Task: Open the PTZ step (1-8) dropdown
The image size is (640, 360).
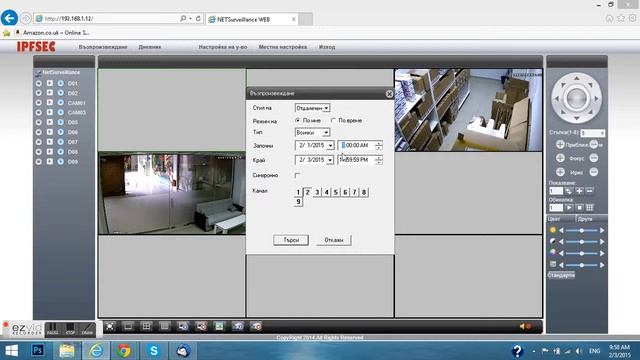Action: 593,133
